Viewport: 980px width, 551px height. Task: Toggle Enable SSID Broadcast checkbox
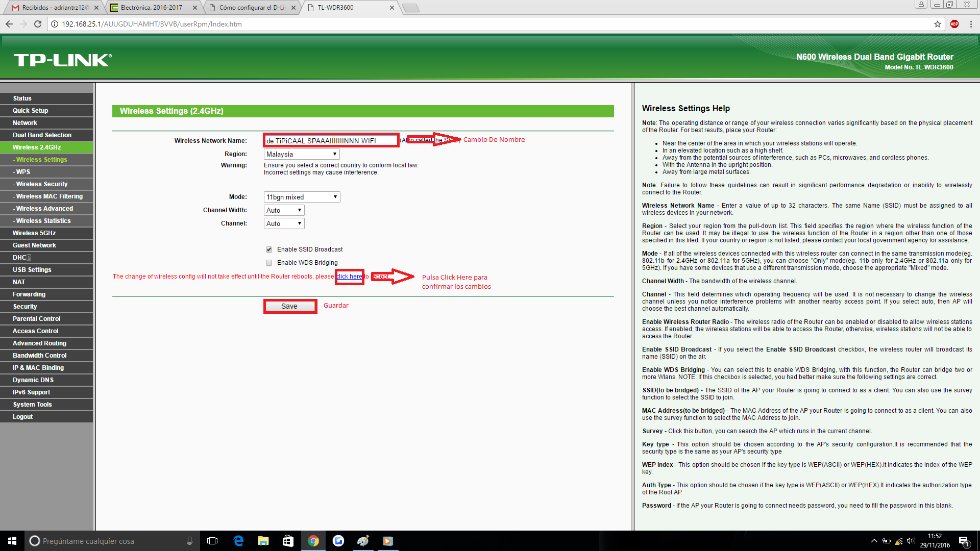269,249
